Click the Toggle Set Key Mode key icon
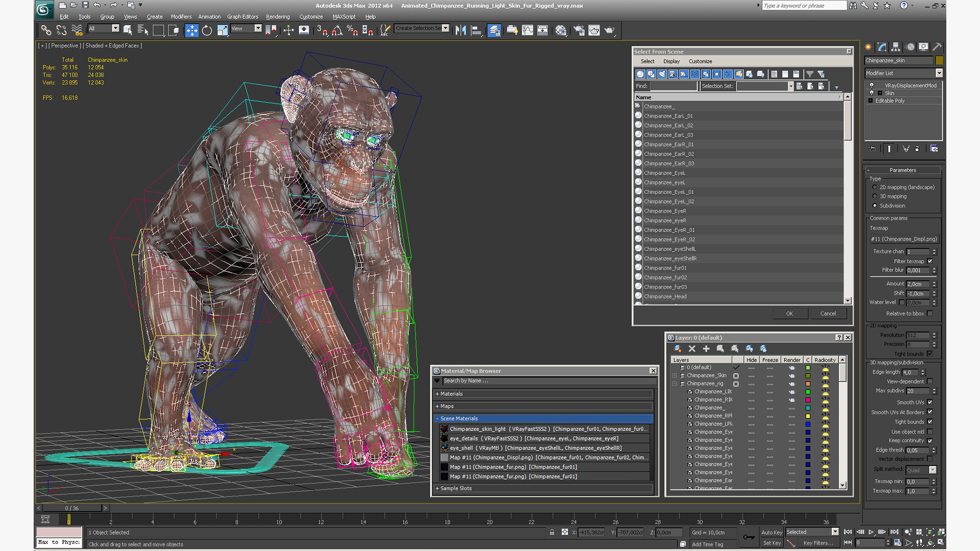This screenshot has width=980, height=551. pos(749,537)
